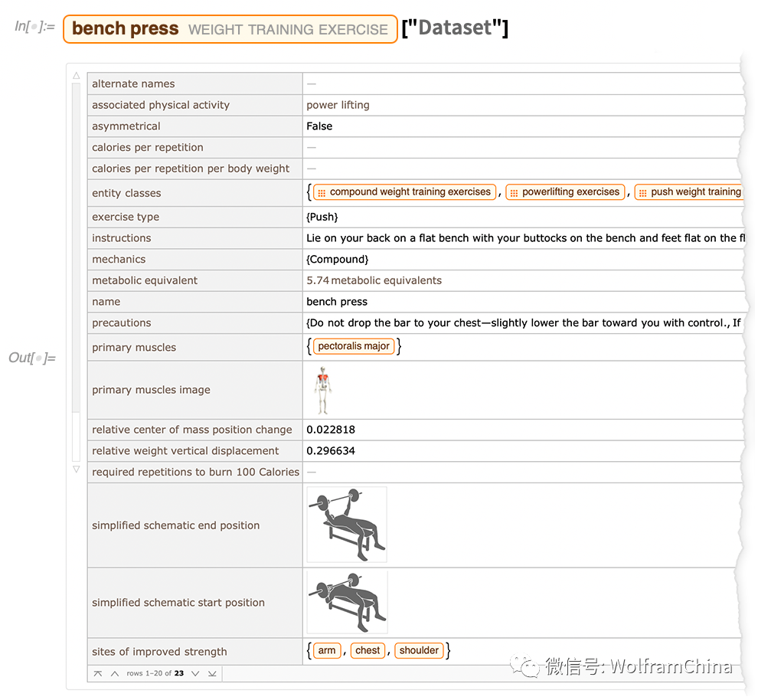Click the schematic end position image

point(347,525)
